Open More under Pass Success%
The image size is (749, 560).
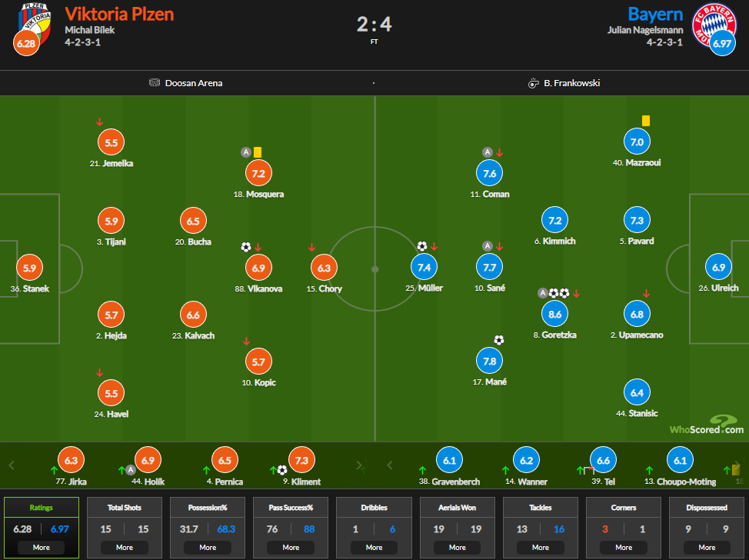tap(291, 547)
